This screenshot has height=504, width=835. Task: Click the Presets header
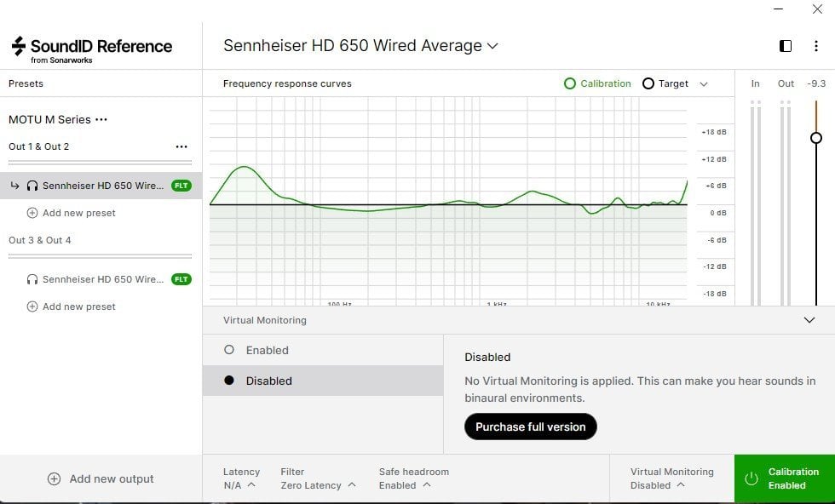[x=26, y=83]
